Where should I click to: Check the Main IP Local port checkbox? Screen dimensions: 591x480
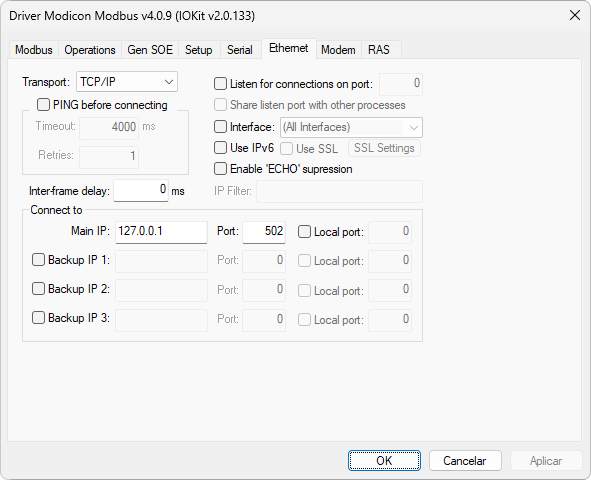click(x=304, y=231)
